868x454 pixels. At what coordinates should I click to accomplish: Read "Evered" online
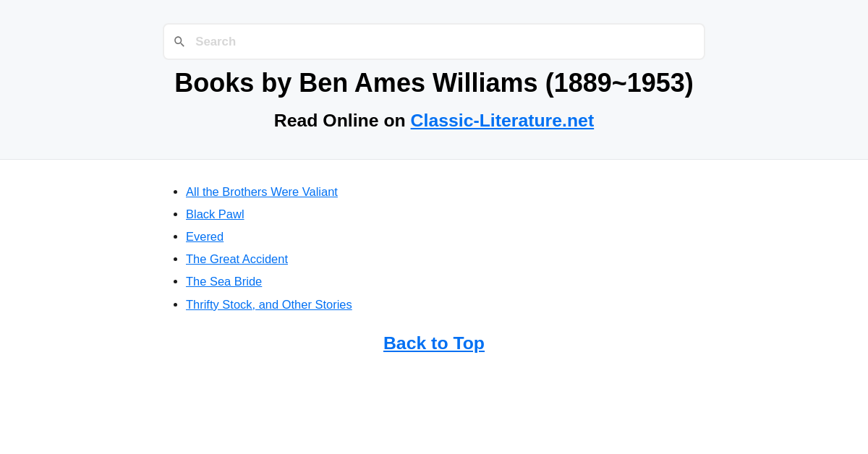[x=205, y=236]
